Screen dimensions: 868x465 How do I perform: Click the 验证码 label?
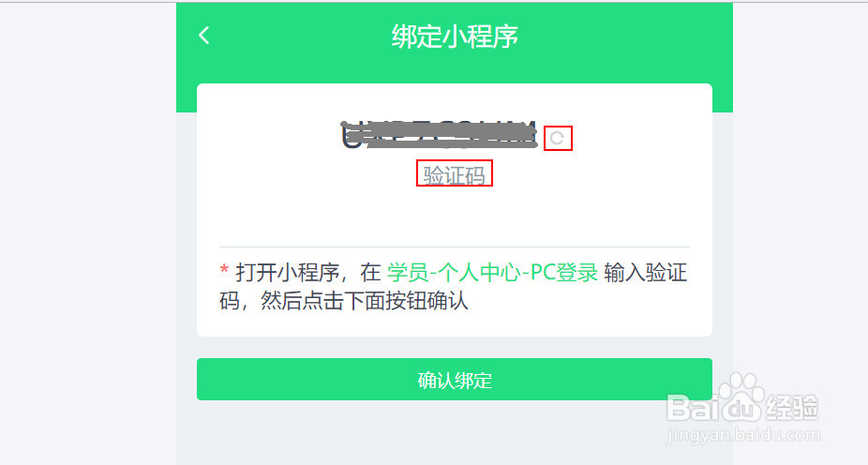pyautogui.click(x=454, y=175)
